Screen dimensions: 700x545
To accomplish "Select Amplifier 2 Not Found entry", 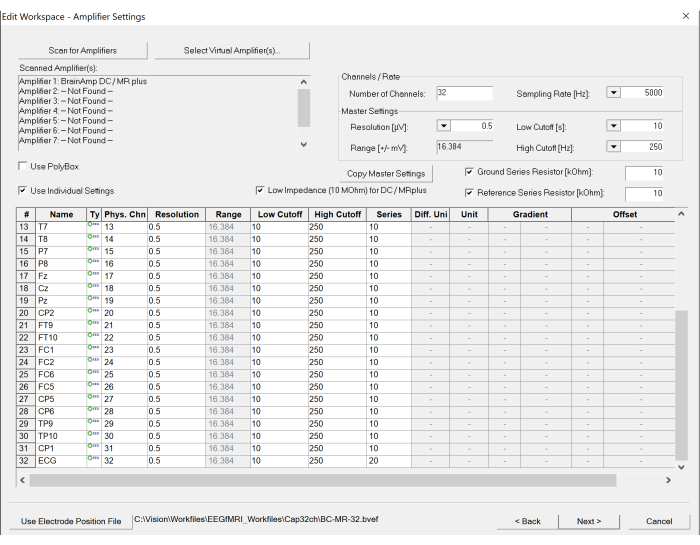I will click(66, 91).
